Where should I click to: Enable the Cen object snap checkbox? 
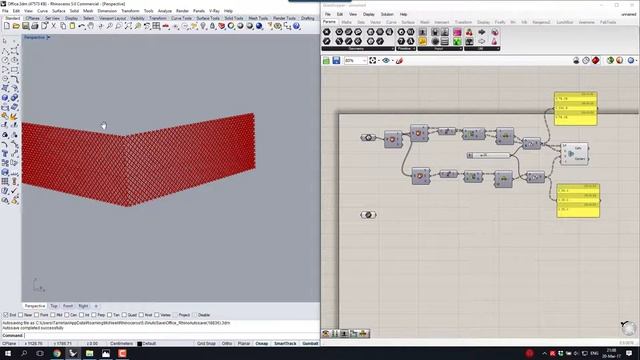(67, 315)
